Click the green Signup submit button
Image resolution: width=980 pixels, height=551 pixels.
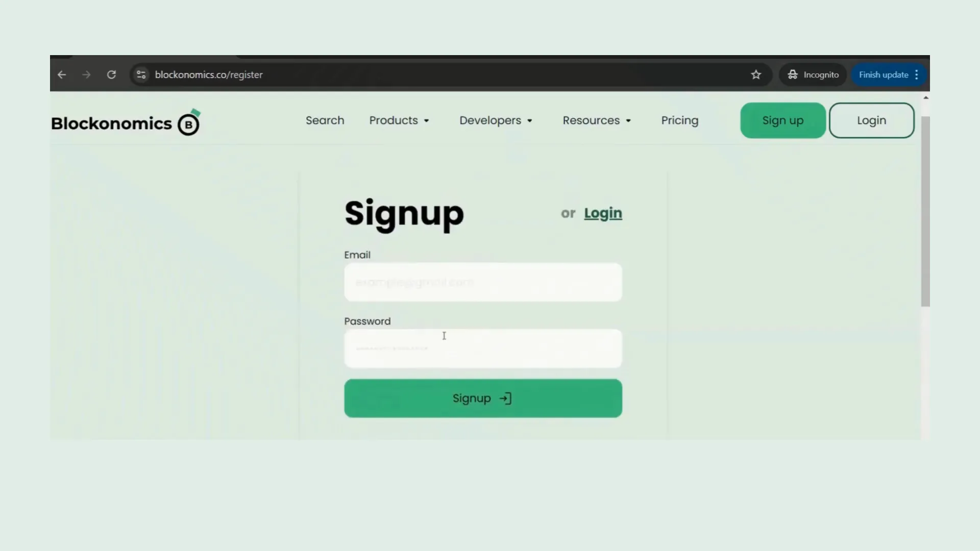pos(483,398)
